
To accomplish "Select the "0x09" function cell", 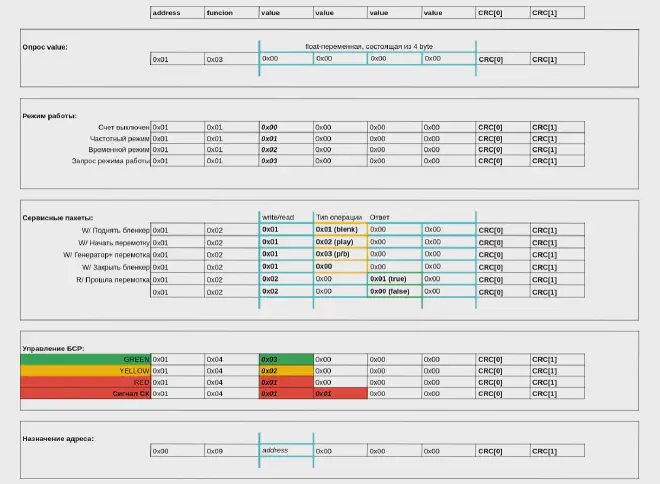I will (231, 452).
